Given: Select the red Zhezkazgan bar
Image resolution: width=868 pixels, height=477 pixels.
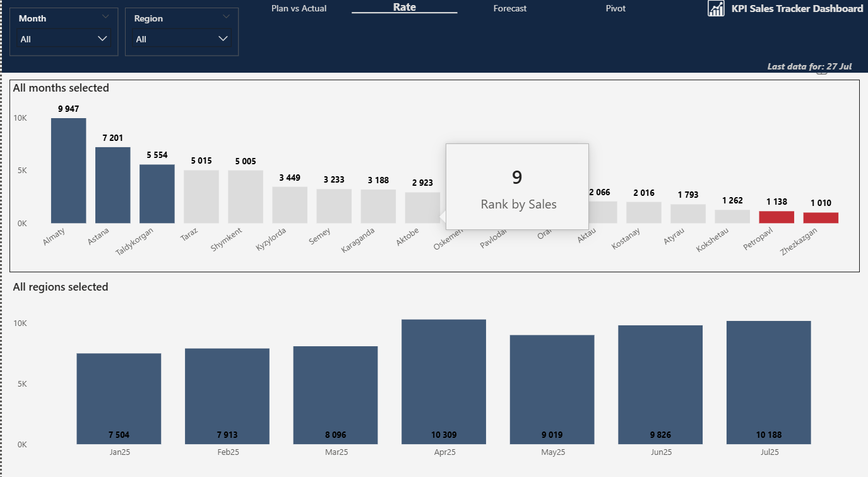Looking at the screenshot, I should tap(820, 217).
